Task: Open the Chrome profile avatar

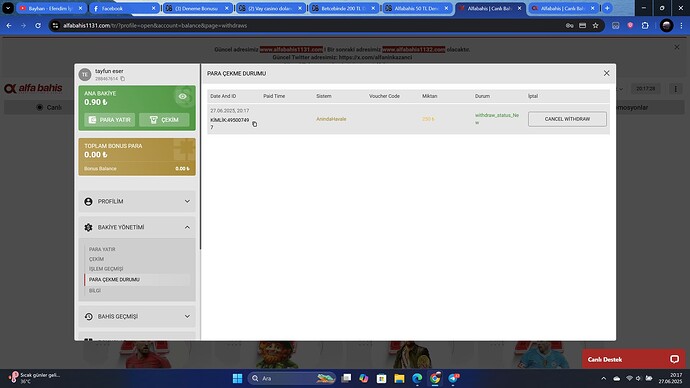Action: coord(666,26)
